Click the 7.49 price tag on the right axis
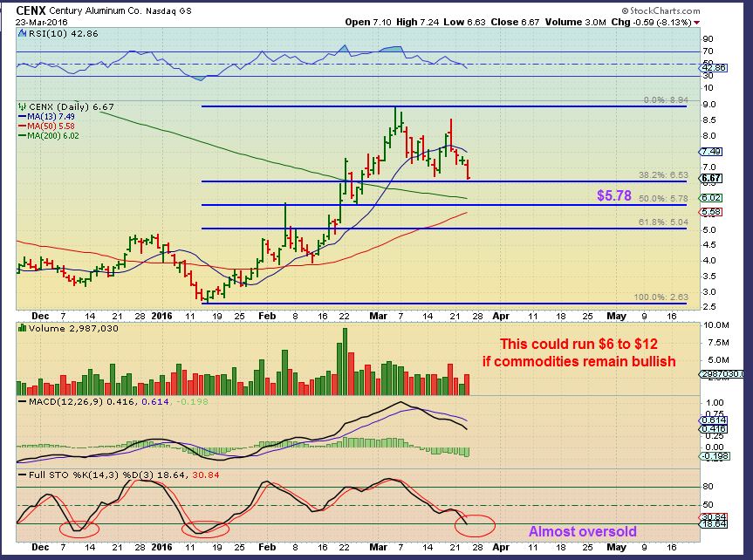Viewport: 753px width, 560px height. coord(711,152)
